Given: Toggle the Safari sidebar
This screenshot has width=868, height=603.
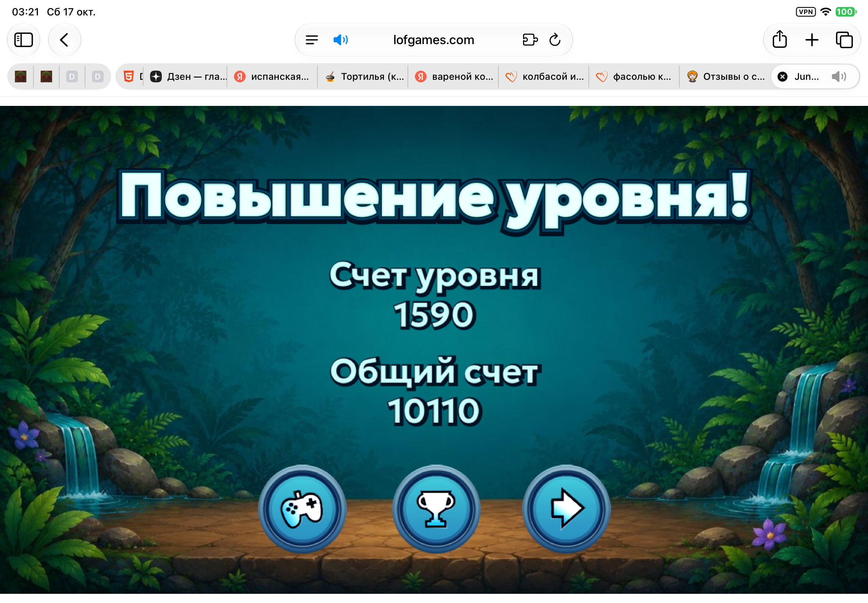Looking at the screenshot, I should point(24,40).
